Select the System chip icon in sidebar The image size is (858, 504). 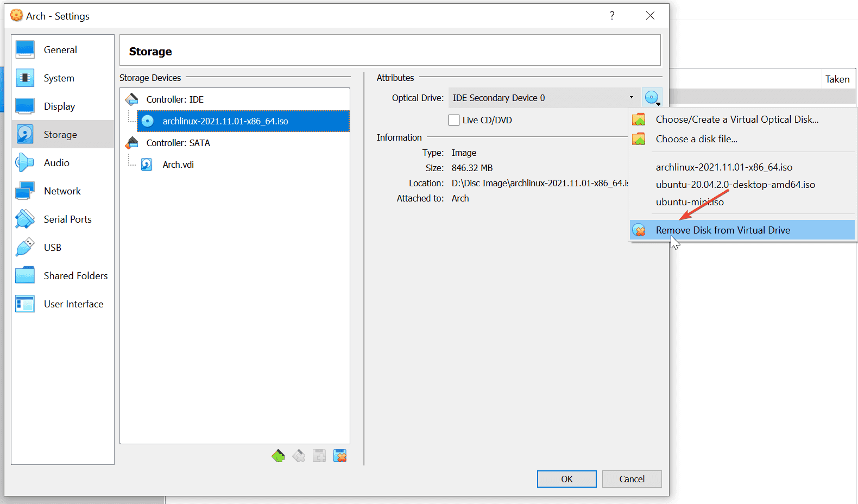pyautogui.click(x=25, y=78)
